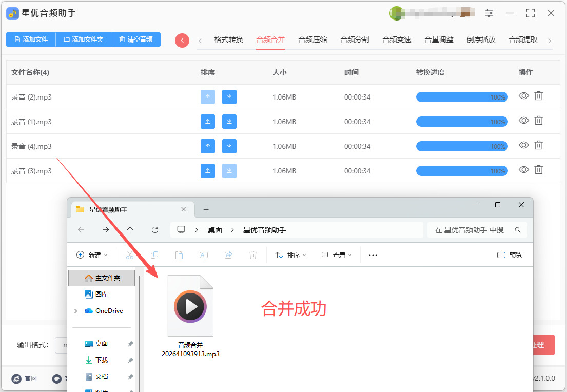The height and width of the screenshot is (392, 567).
Task: Expand chevron before 桌面 in address bar
Action: pyautogui.click(x=197, y=230)
